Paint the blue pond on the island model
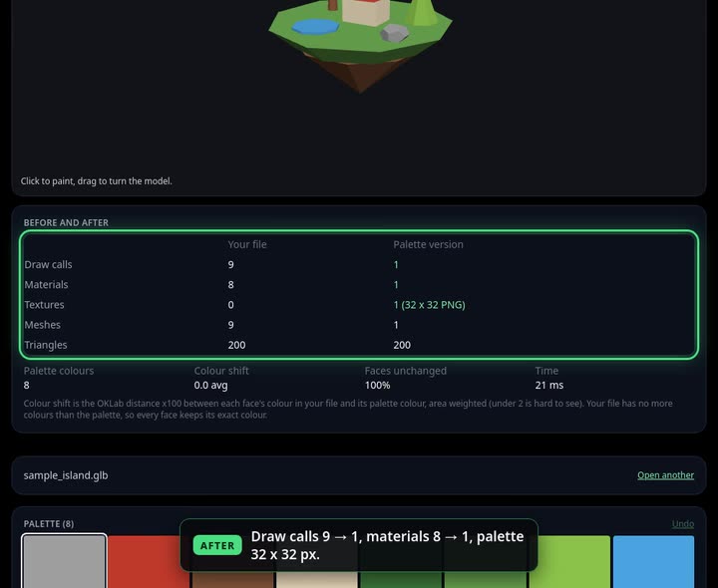Image resolution: width=718 pixels, height=588 pixels. point(315,26)
